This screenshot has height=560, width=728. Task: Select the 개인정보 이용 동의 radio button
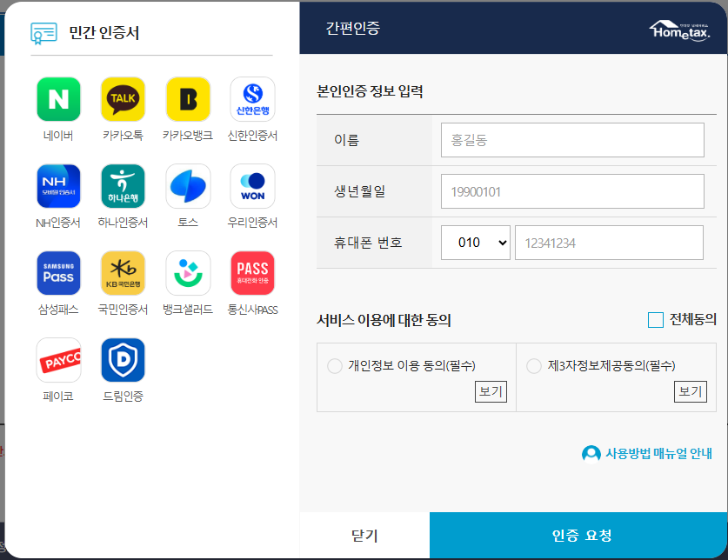click(x=334, y=366)
